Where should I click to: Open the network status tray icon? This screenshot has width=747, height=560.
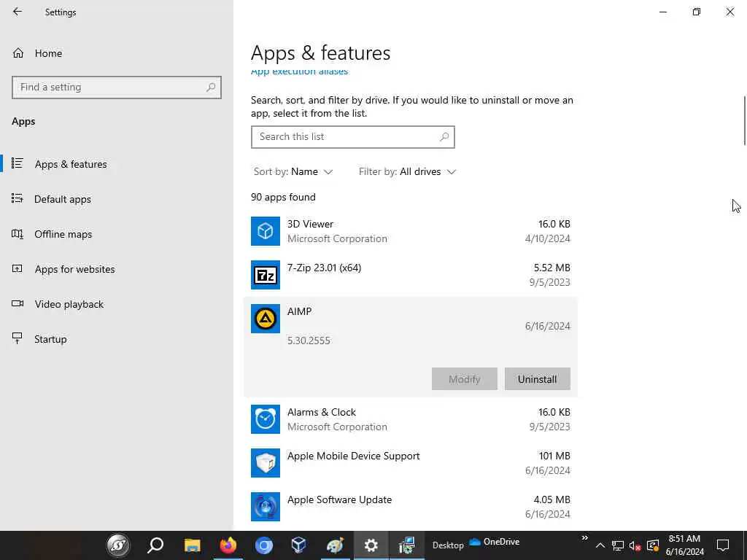(618, 545)
